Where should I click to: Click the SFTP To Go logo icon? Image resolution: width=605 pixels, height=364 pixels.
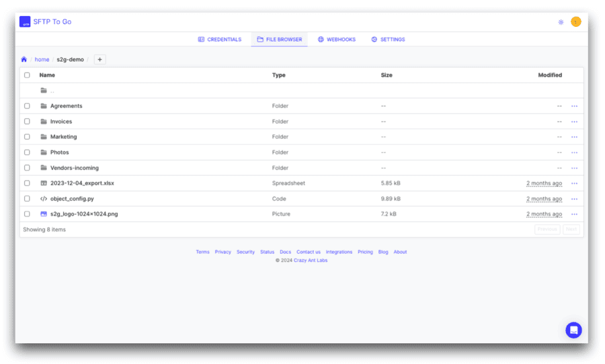tap(25, 21)
